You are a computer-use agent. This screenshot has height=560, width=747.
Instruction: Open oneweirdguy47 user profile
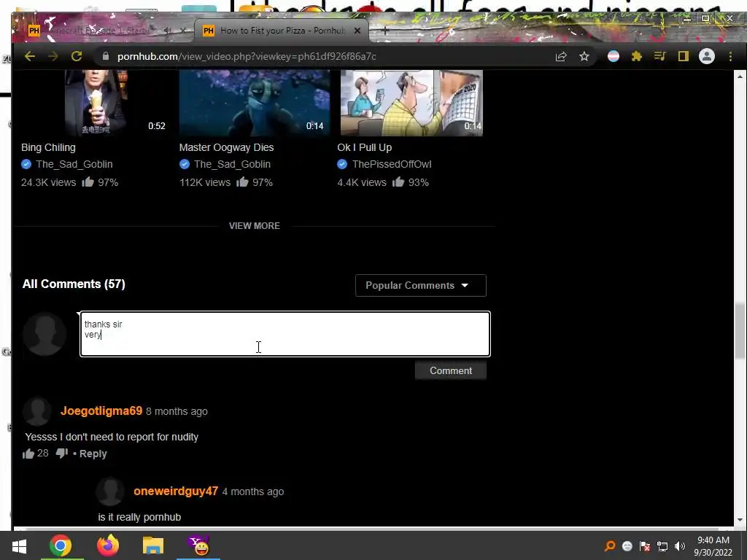coord(176,491)
